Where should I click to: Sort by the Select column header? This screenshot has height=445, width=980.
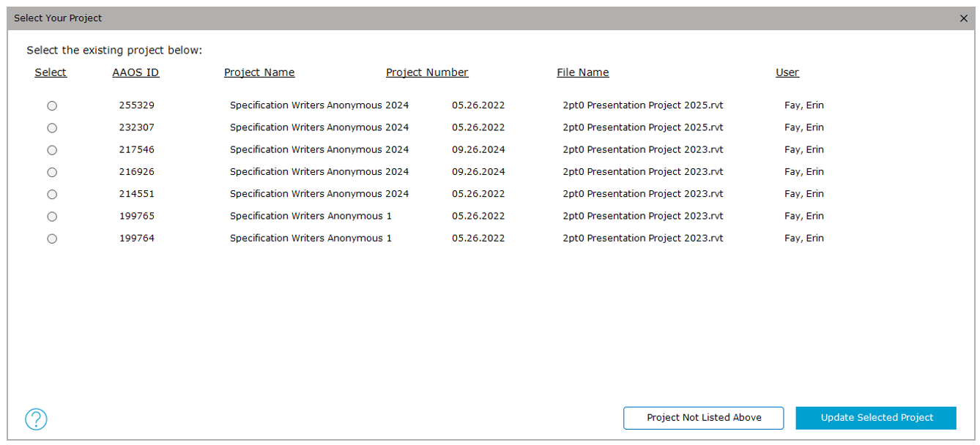[x=51, y=72]
